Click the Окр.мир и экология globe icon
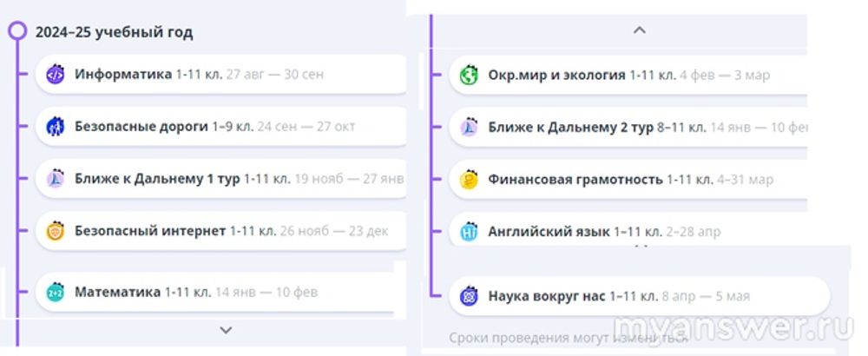This screenshot has width=868, height=356. (469, 76)
